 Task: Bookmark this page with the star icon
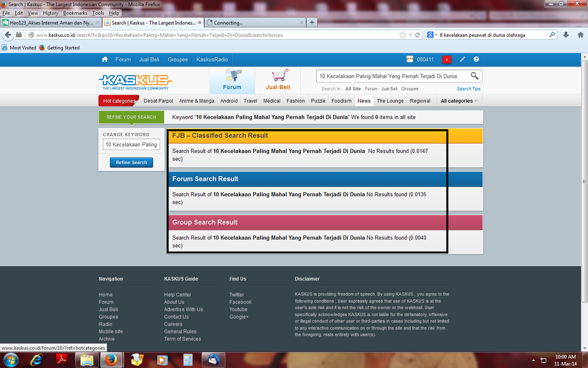point(402,35)
